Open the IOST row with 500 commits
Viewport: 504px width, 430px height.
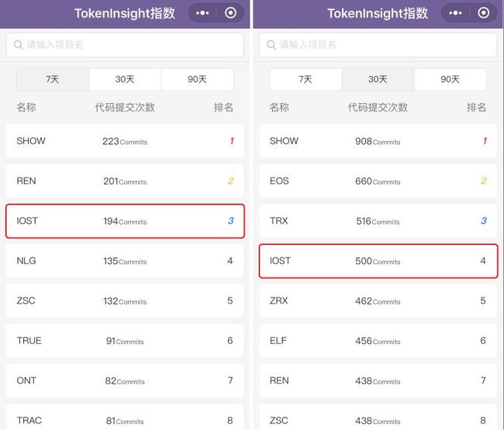pos(378,261)
